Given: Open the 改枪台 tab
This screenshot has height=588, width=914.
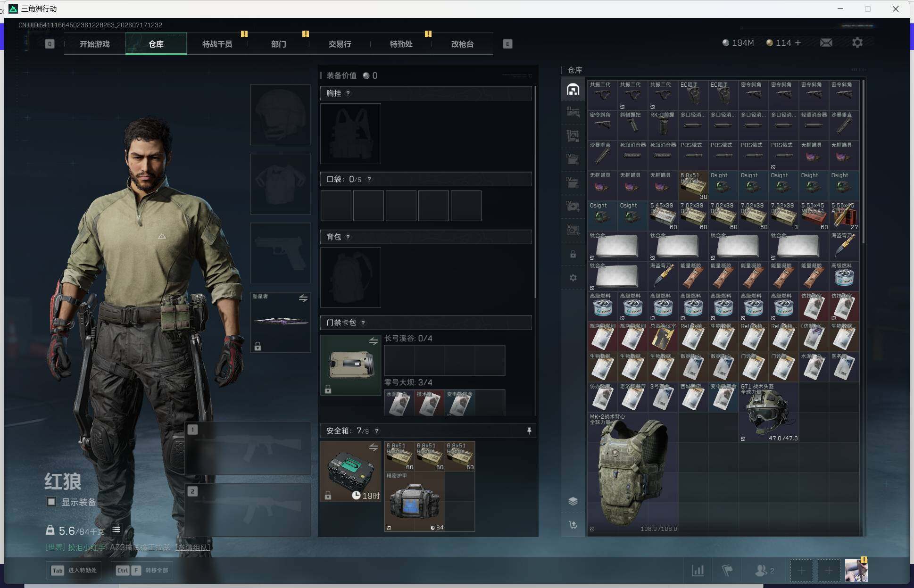Looking at the screenshot, I should [x=463, y=44].
